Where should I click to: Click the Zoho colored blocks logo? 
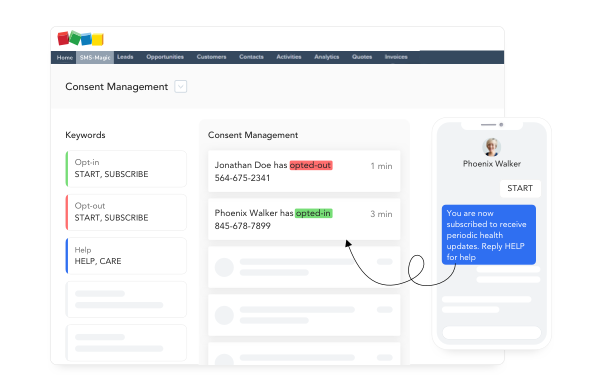pyautogui.click(x=80, y=38)
